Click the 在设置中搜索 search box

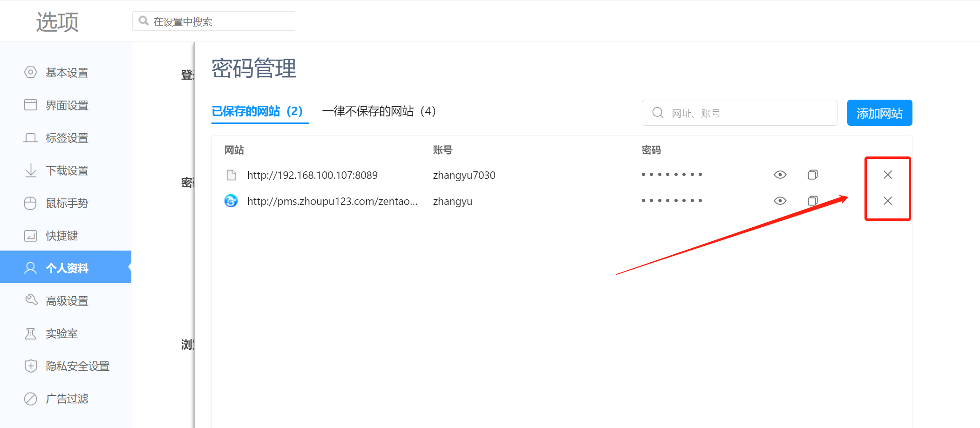point(219,21)
